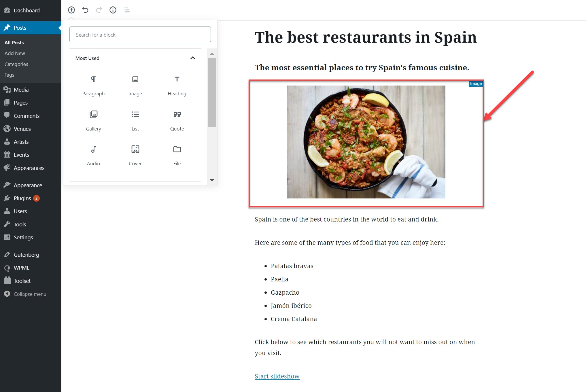Insert a Paragraph block
This screenshot has width=586, height=392.
tap(93, 86)
